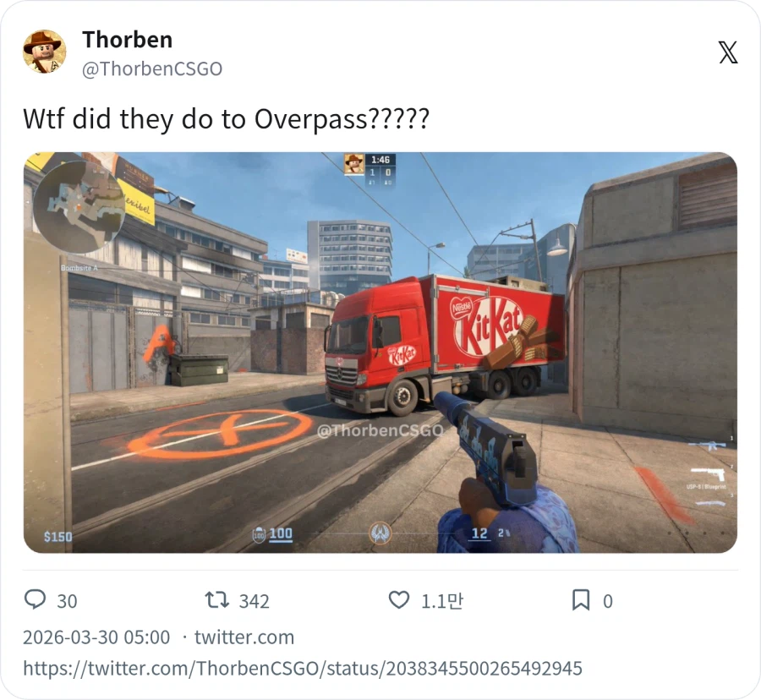761x700 pixels.
Task: Open Thorben's profile avatar
Action: pos(44,52)
